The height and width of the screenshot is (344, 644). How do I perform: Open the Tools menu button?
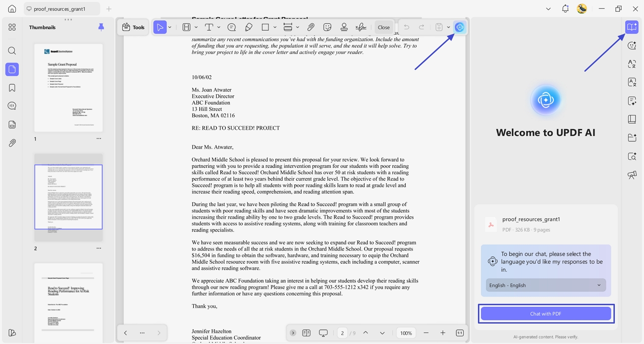click(x=133, y=27)
